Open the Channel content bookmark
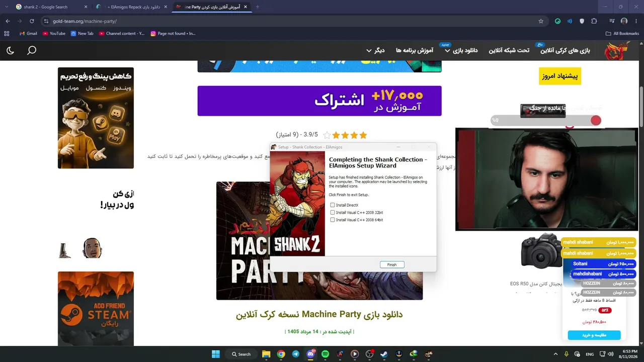Screen dimensions: 644x362 (122, 34)
